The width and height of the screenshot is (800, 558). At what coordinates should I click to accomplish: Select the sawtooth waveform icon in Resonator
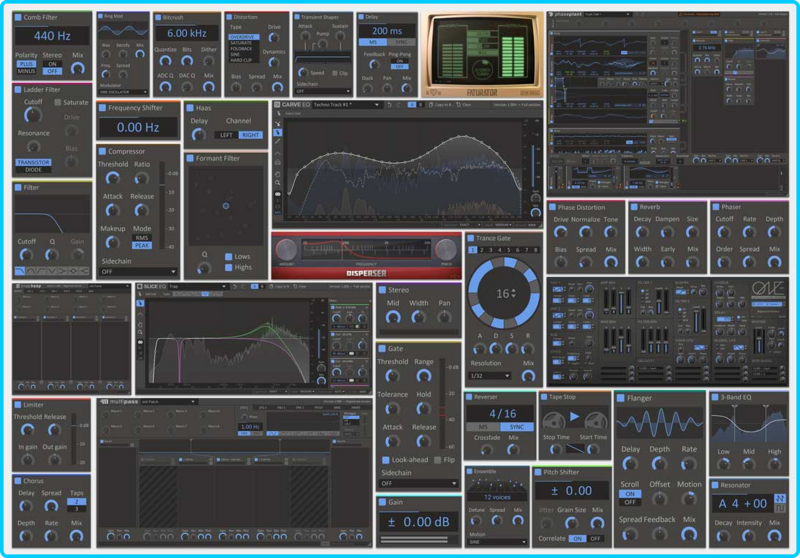tap(780, 498)
